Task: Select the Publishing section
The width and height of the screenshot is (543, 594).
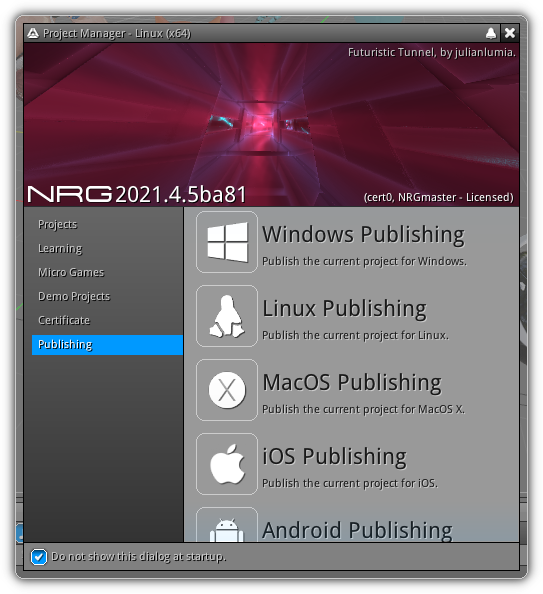Action: tap(107, 345)
